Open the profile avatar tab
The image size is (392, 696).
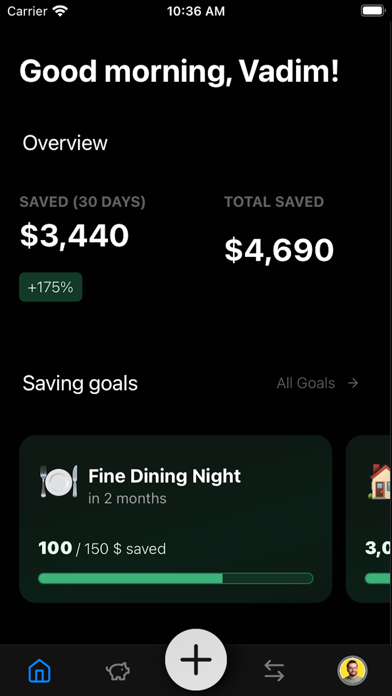(x=352, y=671)
